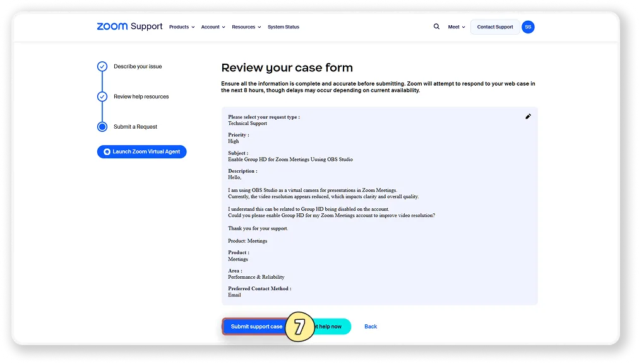
Task: Open the search magnifier icon
Action: [x=436, y=26]
